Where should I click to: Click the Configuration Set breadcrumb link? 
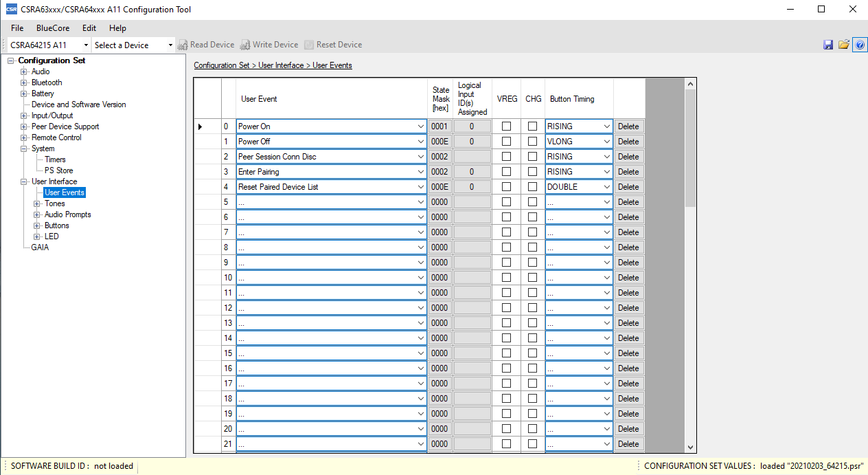(221, 65)
